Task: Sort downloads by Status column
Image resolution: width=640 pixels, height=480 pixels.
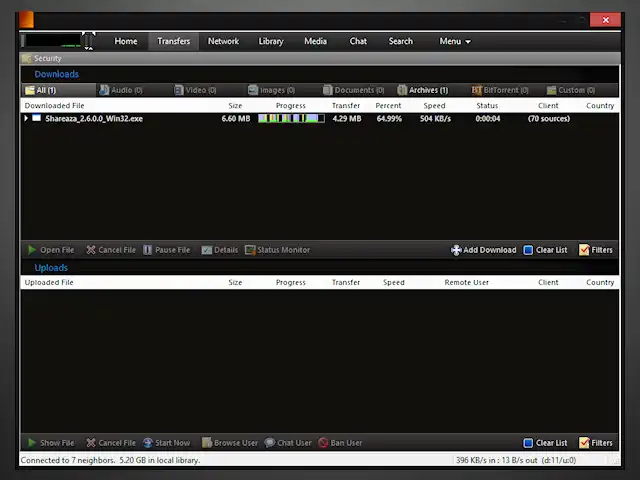Action: pos(487,106)
